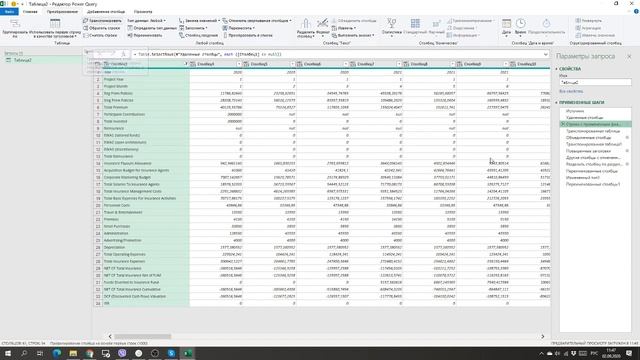Switch to the Главная tab
The height and width of the screenshot is (360, 640).
tap(30, 12)
